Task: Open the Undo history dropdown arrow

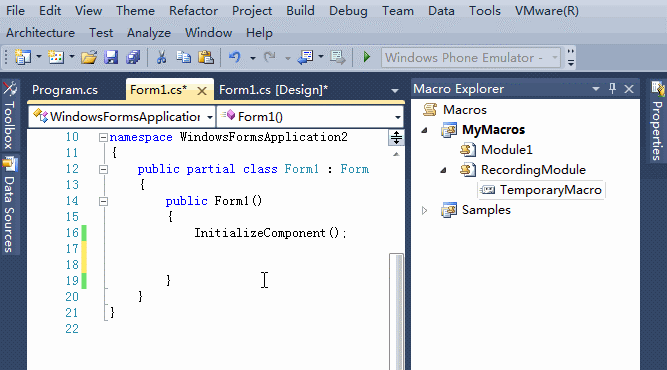Action: 253,57
